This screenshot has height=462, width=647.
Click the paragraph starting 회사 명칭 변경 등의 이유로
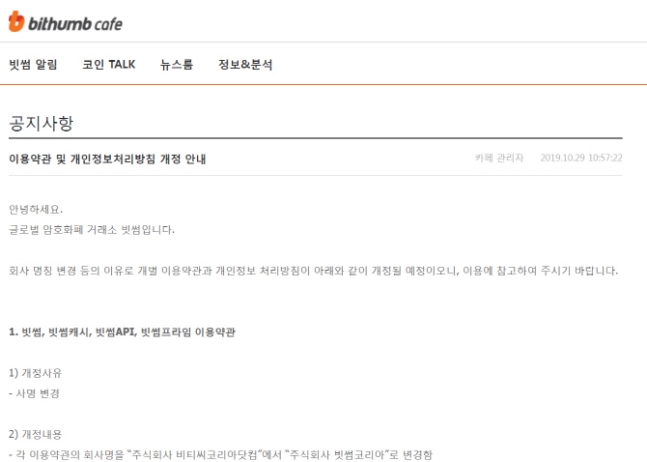(x=314, y=271)
